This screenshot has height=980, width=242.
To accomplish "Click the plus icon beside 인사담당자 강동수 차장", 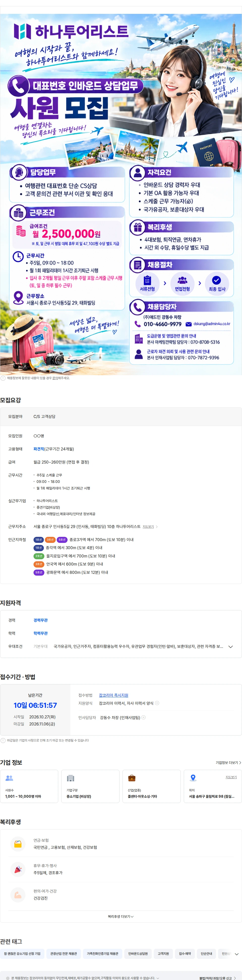I will [x=144, y=718].
